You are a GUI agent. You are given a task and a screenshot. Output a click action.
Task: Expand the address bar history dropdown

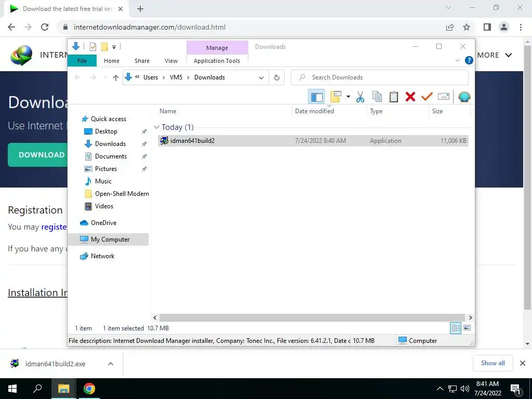tap(261, 78)
